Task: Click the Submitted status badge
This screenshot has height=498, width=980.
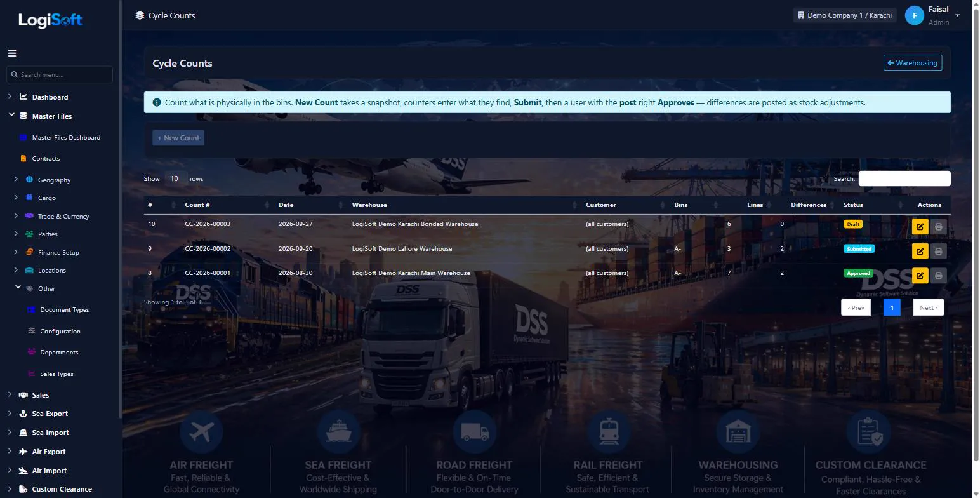Action: 859,248
